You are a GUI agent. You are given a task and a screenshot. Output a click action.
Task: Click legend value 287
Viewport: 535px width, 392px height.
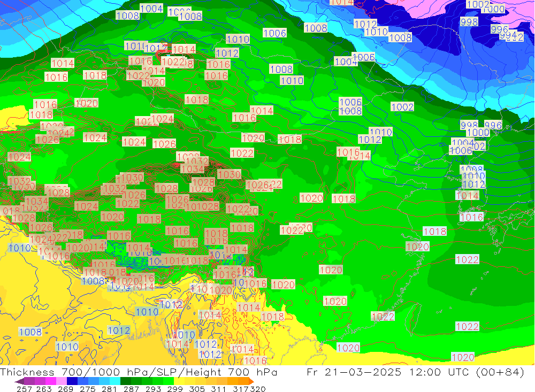point(131,389)
